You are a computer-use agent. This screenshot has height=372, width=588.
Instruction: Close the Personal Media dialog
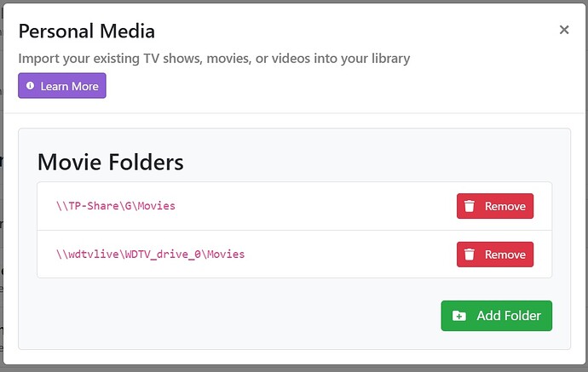tap(563, 30)
